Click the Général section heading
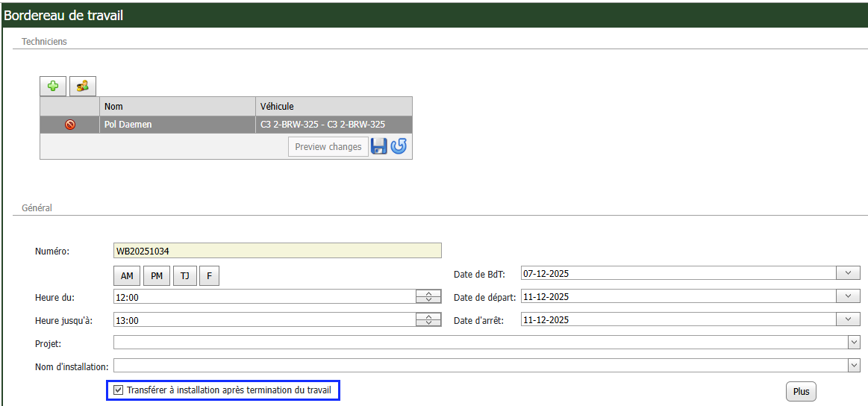868x406 pixels. click(37, 208)
